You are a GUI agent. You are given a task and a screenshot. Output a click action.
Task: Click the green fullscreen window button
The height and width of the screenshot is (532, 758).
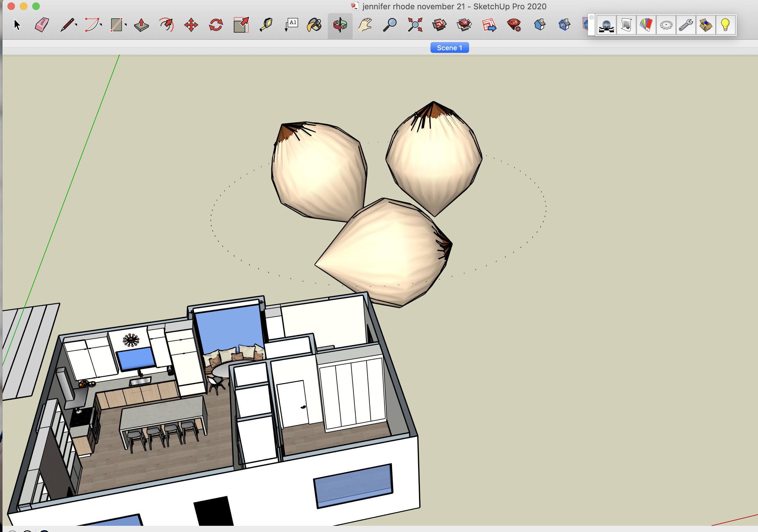click(x=36, y=6)
